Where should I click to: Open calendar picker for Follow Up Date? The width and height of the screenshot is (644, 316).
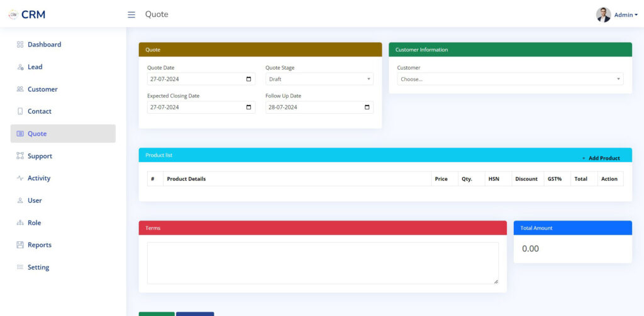click(367, 107)
